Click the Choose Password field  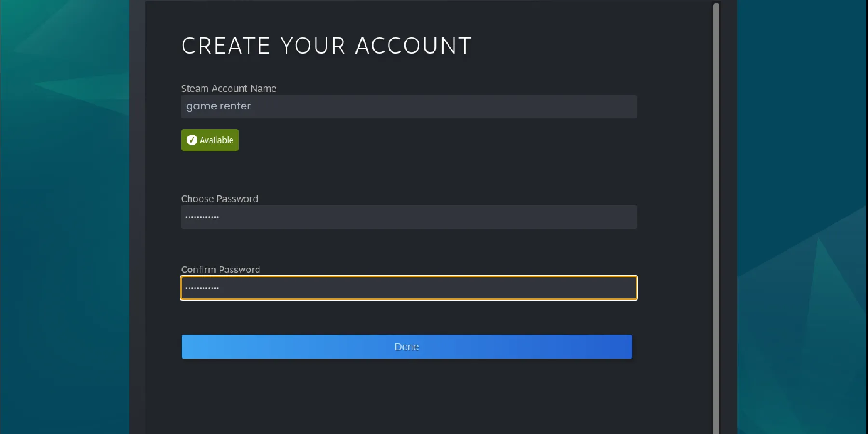pos(409,217)
